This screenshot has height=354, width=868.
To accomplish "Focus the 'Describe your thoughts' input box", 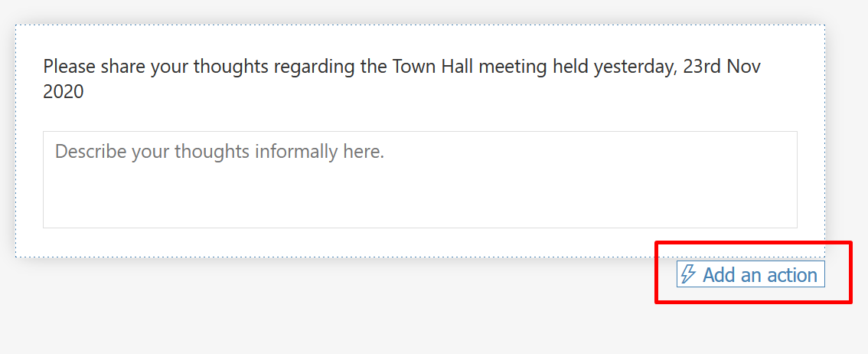I will coord(420,179).
